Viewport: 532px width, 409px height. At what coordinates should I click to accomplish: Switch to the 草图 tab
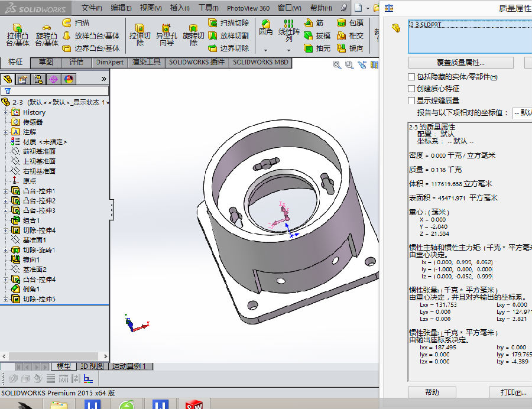coord(46,62)
